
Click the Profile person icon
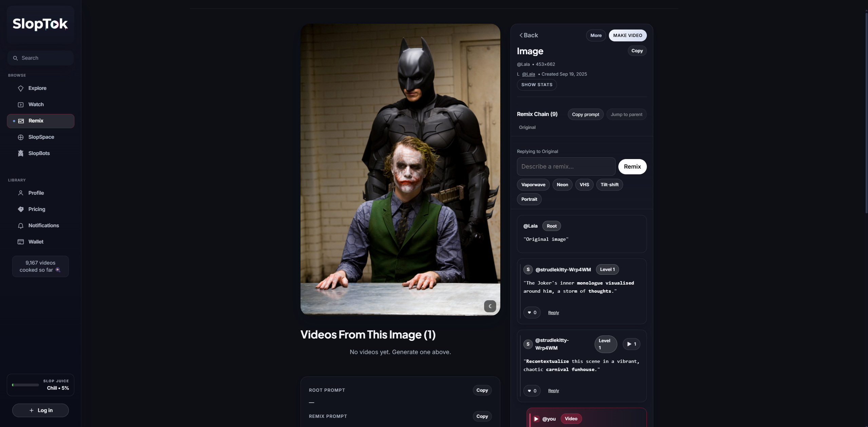21,193
